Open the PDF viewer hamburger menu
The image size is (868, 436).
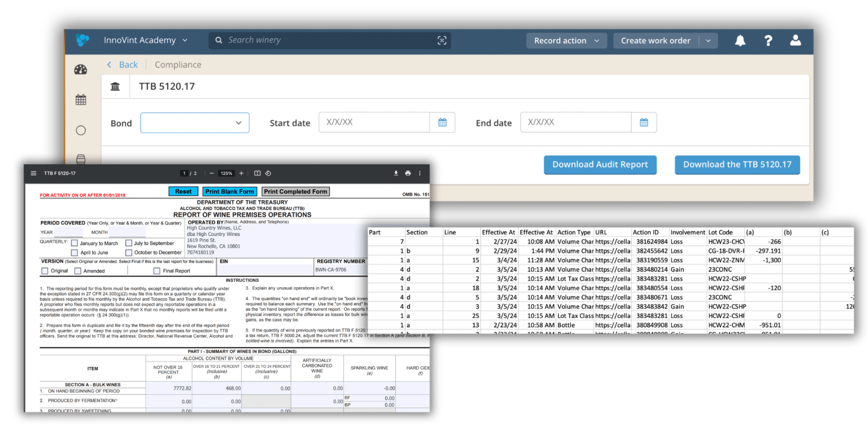(x=33, y=173)
